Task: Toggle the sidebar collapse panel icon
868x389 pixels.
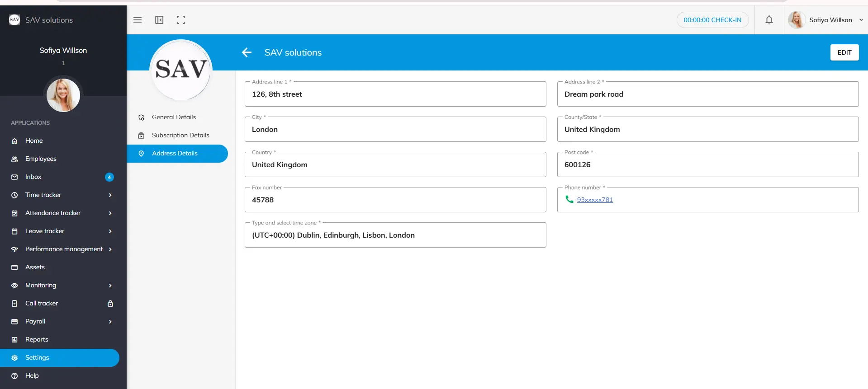Action: pyautogui.click(x=159, y=20)
